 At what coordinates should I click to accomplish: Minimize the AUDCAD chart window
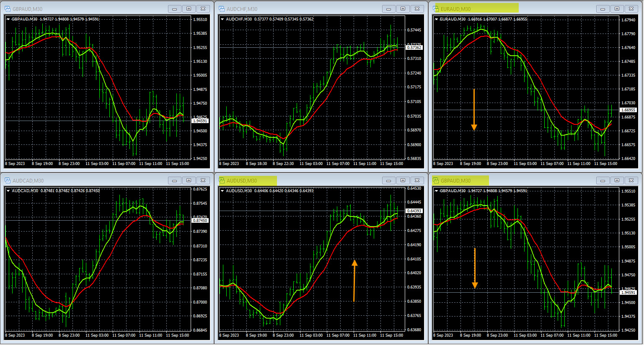coord(174,180)
